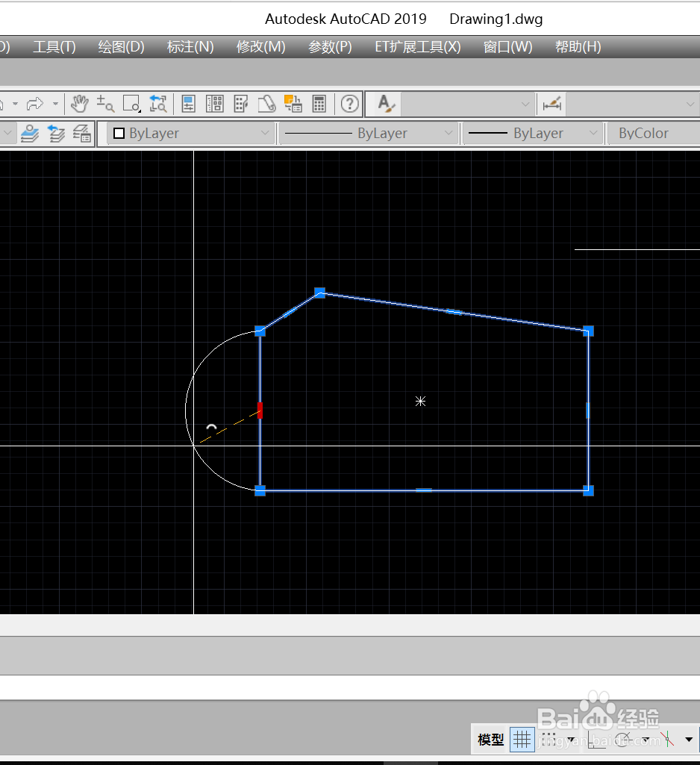Open the 帮助(H) menu
The image size is (700, 765).
tap(578, 47)
